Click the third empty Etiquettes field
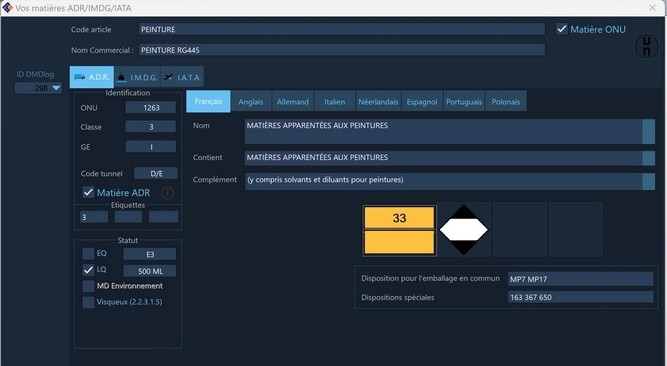Image resolution: width=667 pixels, height=366 pixels. pyautogui.click(x=163, y=217)
